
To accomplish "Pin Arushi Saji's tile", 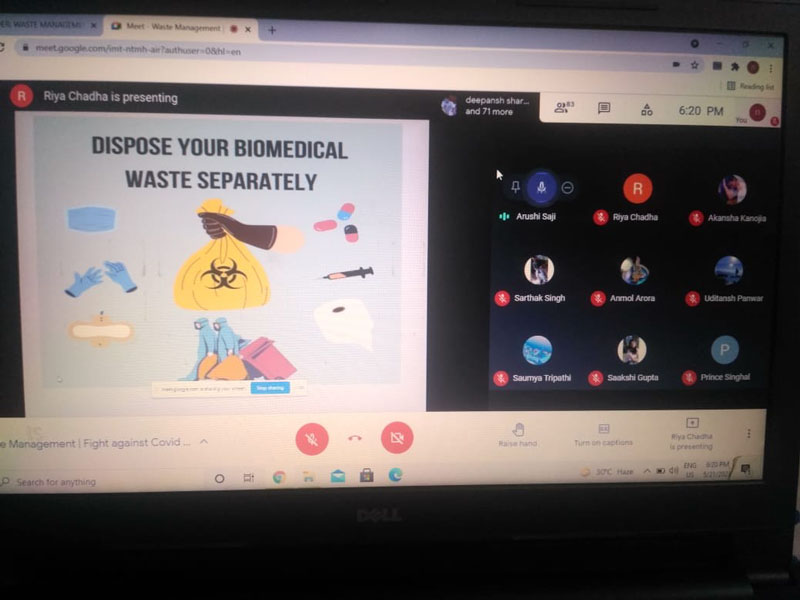I will tap(515, 187).
